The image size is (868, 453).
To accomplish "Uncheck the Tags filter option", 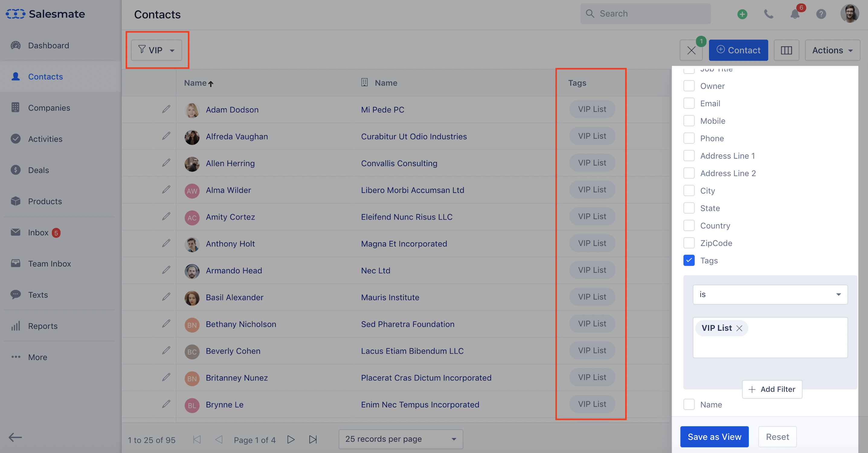I will [689, 261].
